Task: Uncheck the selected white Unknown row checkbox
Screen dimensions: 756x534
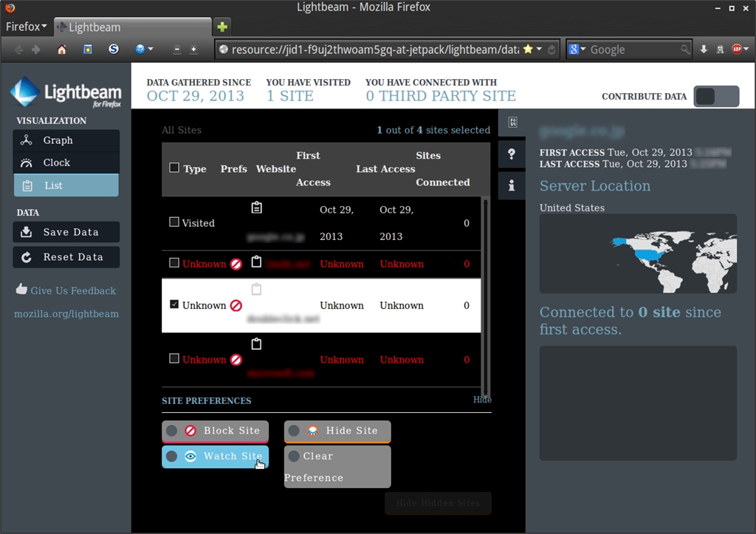Action: coord(174,304)
